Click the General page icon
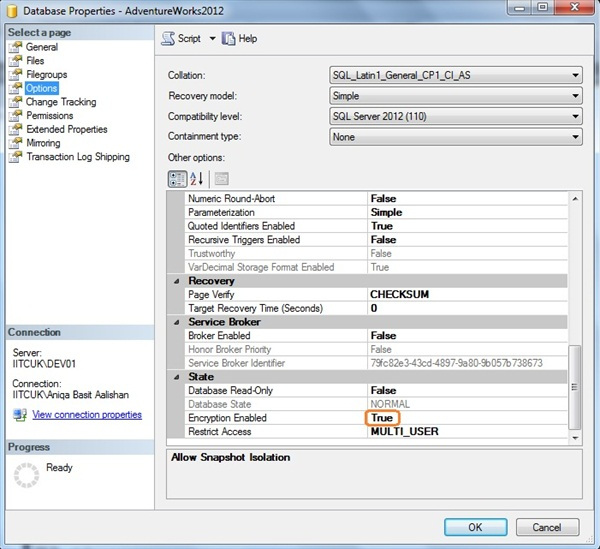600x549 pixels. (x=15, y=47)
